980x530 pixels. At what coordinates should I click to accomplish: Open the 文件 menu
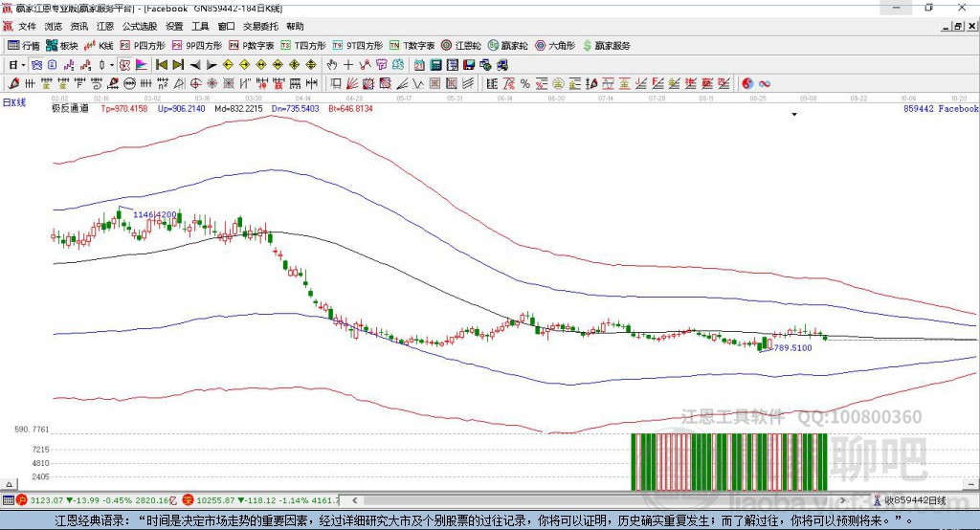point(27,26)
